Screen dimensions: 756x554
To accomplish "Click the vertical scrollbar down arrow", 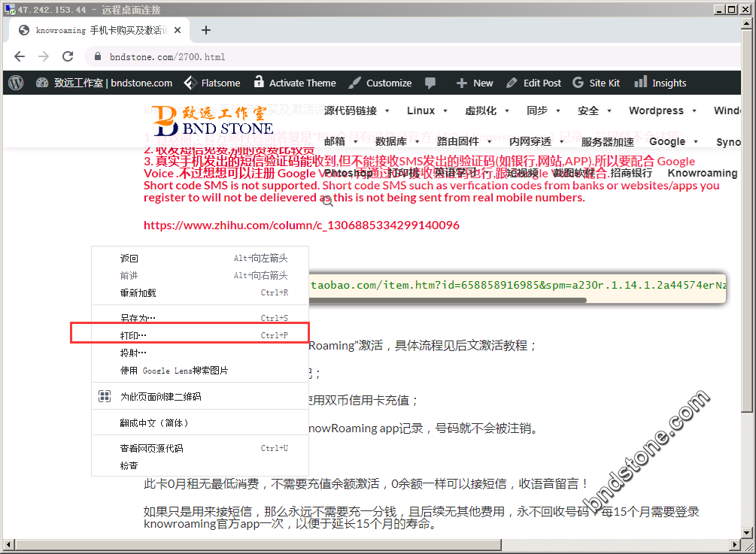I will click(747, 533).
